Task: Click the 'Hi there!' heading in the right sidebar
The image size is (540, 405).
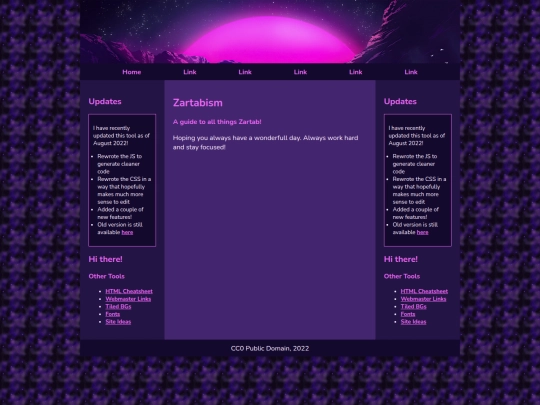Action: (x=401, y=259)
